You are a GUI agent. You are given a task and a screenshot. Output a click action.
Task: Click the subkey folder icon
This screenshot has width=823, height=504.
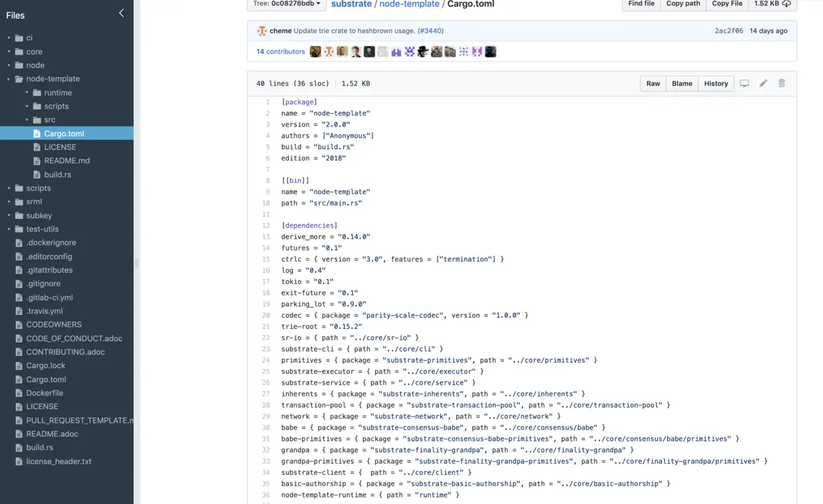click(x=19, y=216)
